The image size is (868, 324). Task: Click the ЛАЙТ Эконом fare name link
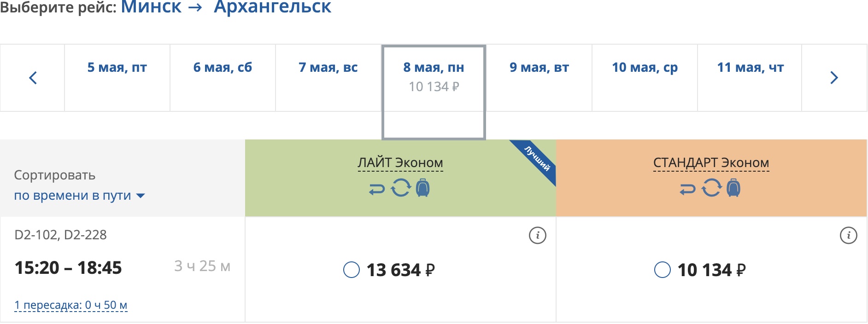pos(400,163)
